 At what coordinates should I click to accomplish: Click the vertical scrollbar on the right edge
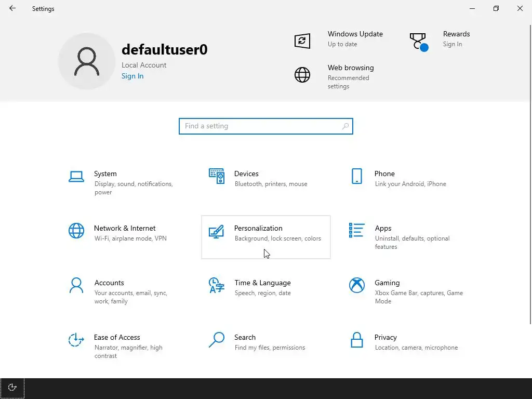click(x=530, y=174)
